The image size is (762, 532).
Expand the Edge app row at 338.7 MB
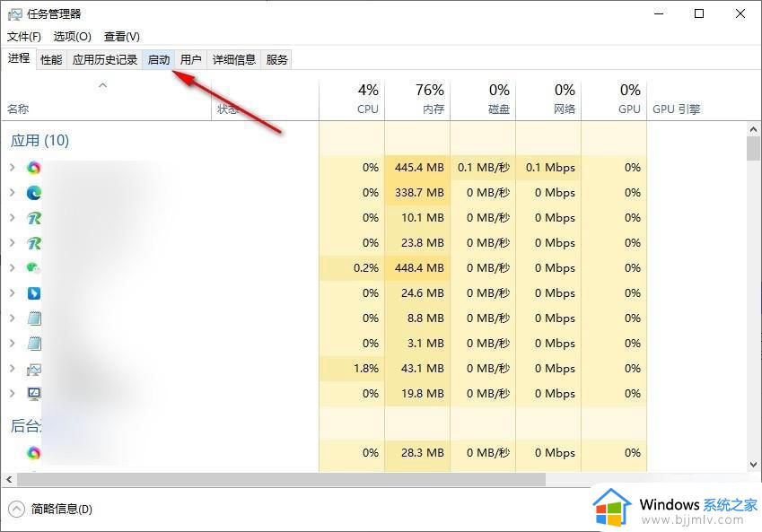13,192
